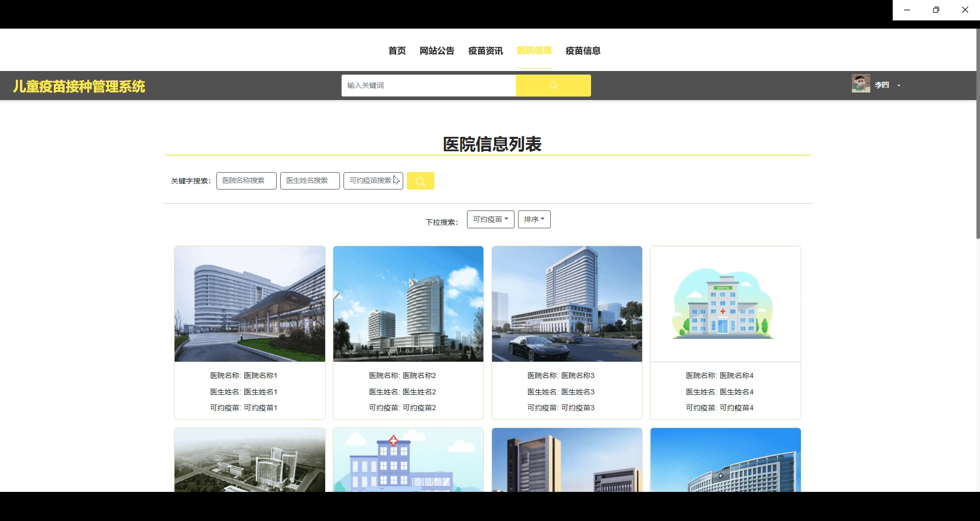Viewport: 980px width, 521px height.
Task: Click the text 可约疫苗: 可约疫苗4
Action: click(720, 408)
